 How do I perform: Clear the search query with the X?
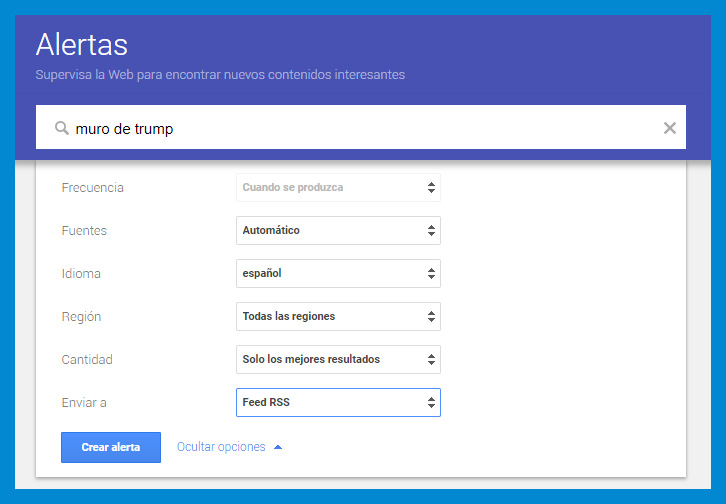click(670, 128)
